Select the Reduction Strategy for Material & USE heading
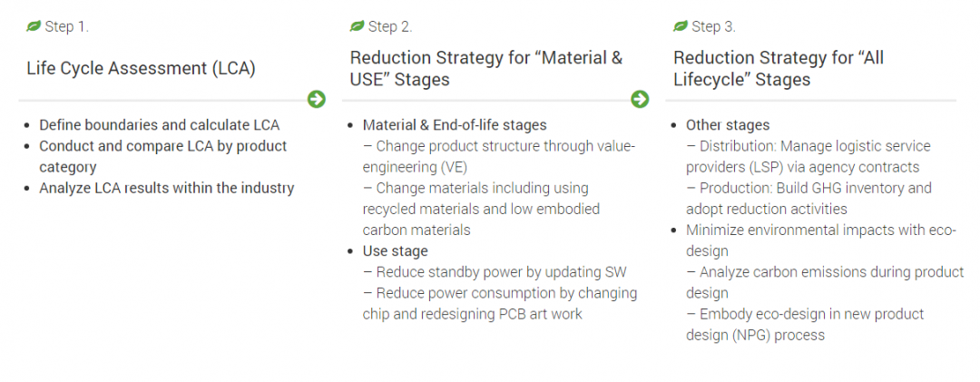This screenshot has width=980, height=382. 486,68
